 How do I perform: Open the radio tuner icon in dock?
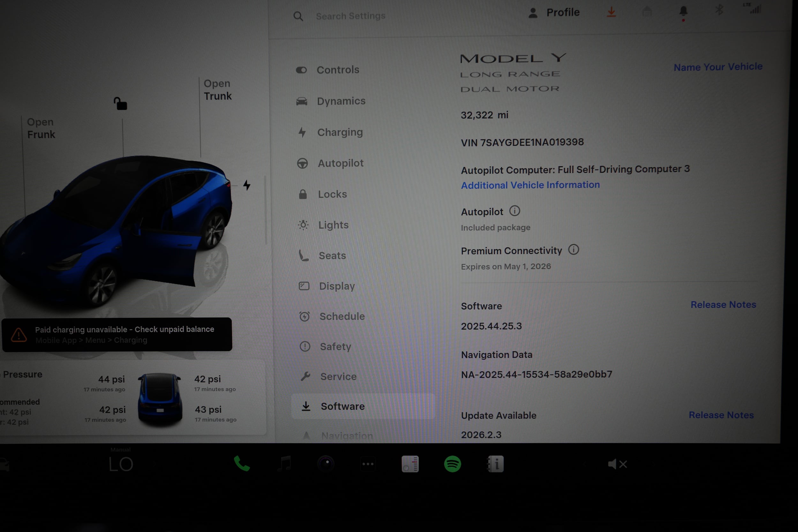click(410, 464)
